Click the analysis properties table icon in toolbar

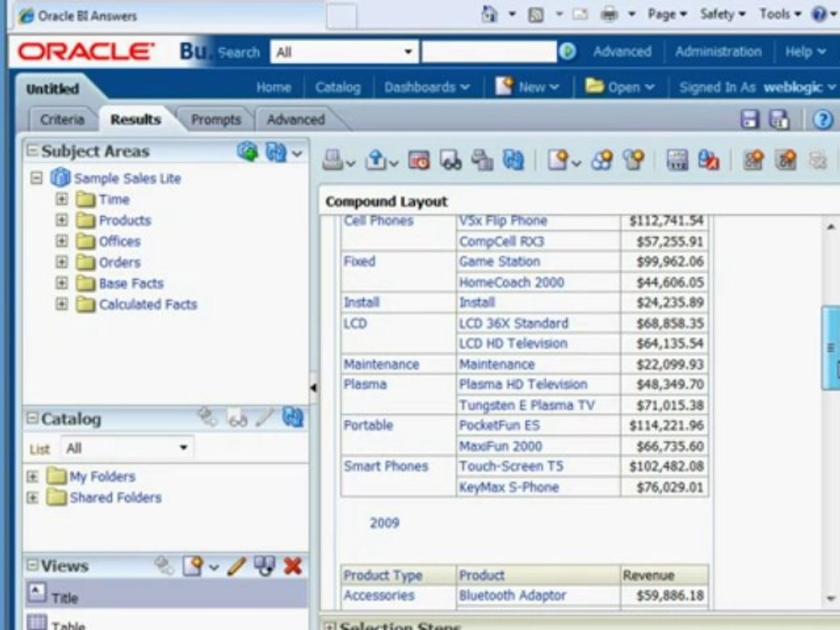(677, 159)
